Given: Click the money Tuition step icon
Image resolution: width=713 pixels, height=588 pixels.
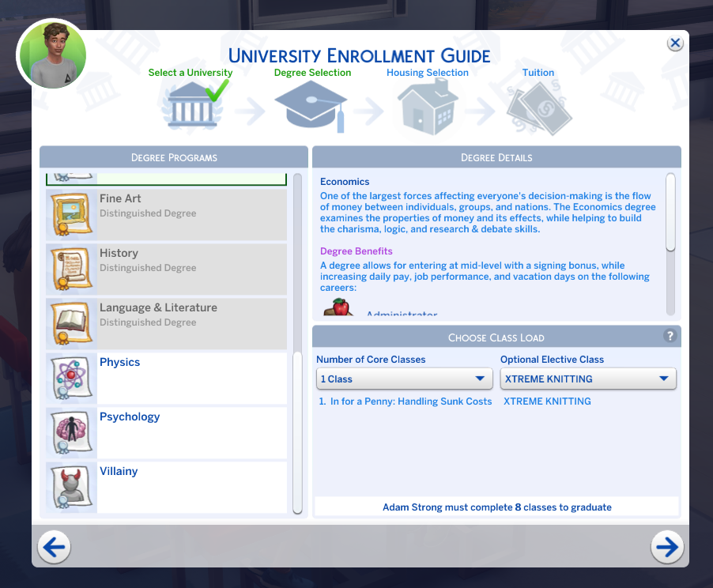Looking at the screenshot, I should tap(539, 107).
